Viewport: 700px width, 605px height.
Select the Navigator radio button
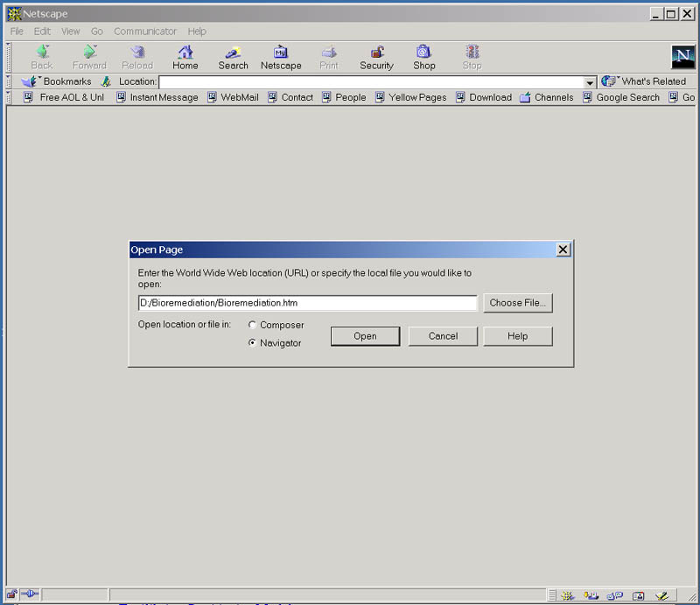(252, 342)
